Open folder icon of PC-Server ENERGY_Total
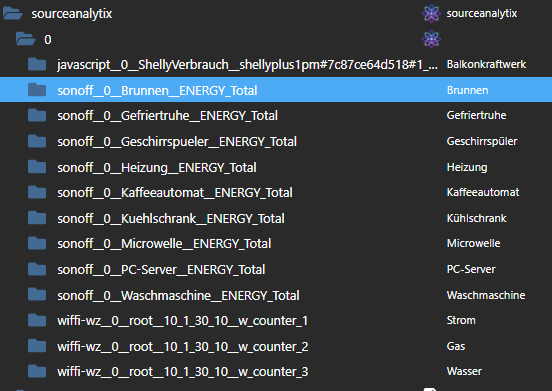 [37, 270]
